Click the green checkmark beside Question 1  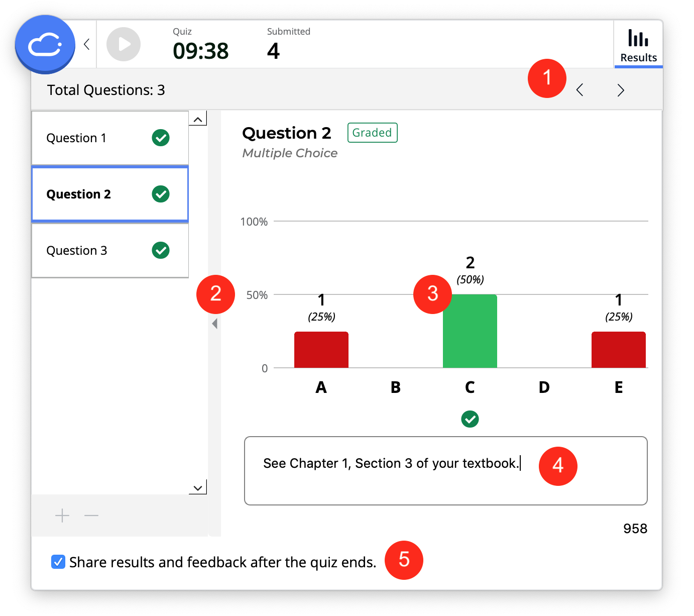click(160, 138)
